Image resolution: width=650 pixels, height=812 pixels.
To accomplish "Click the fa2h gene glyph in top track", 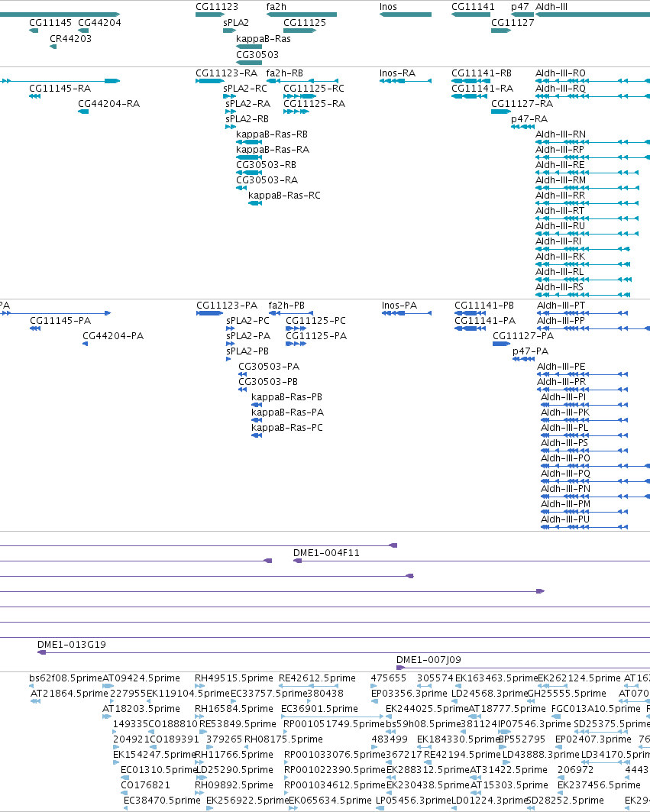I will [x=302, y=15].
